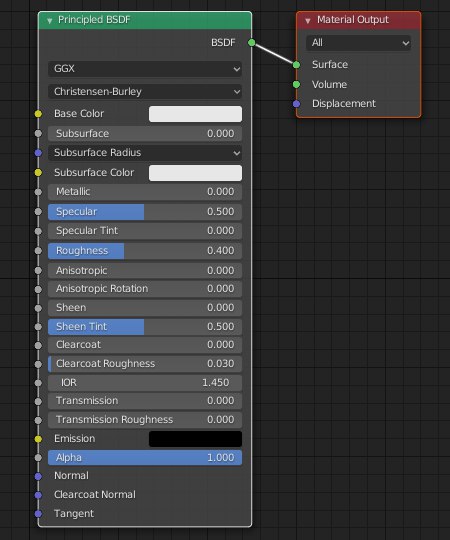Click the Clearcoat value field
Viewport: 450px width, 540px height.
click(145, 345)
